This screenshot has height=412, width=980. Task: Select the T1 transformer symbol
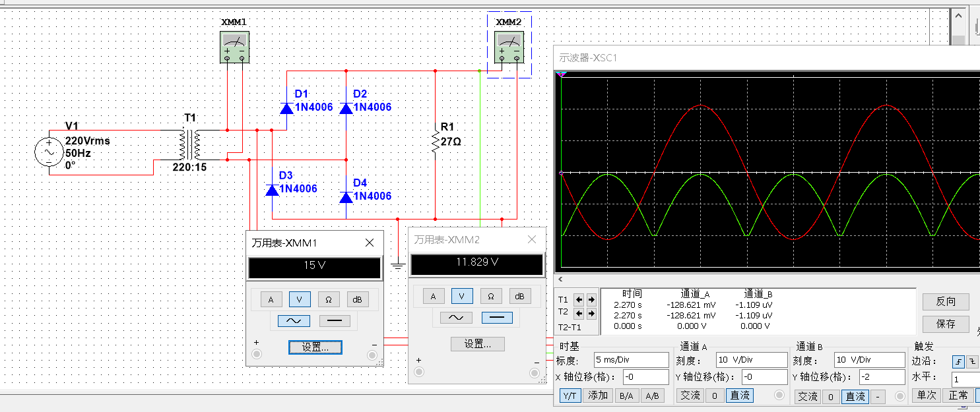189,144
